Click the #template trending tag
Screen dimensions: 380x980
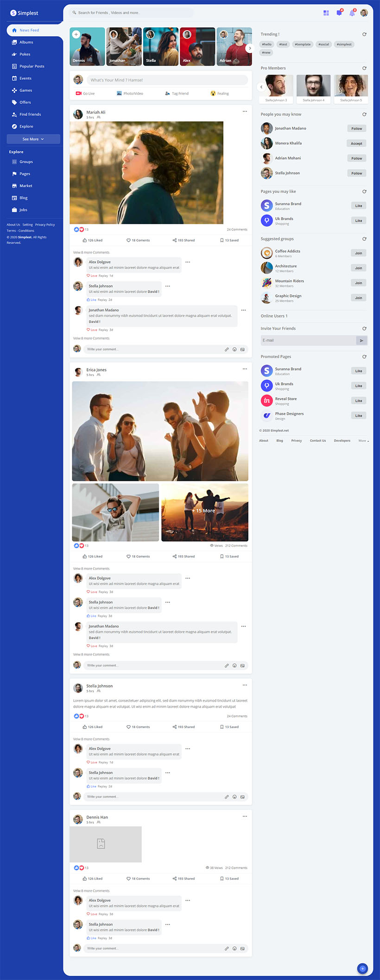point(303,45)
